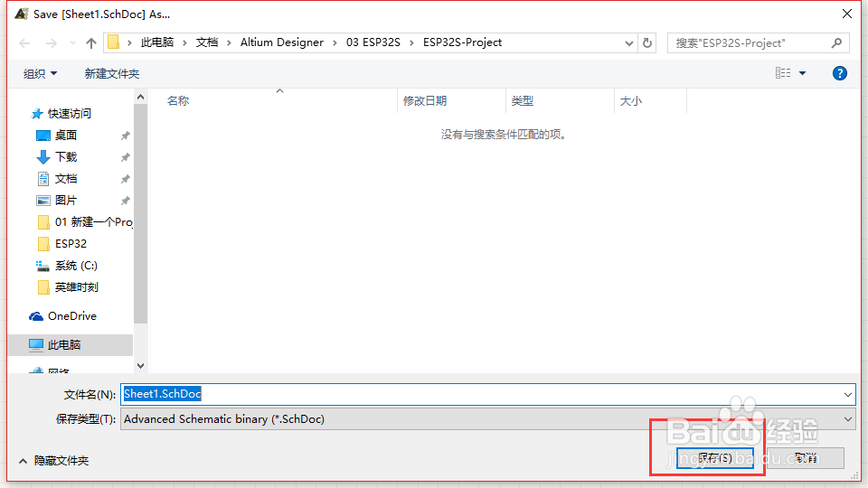Sort by 类型 column header
This screenshot has width=868, height=488.
point(522,100)
